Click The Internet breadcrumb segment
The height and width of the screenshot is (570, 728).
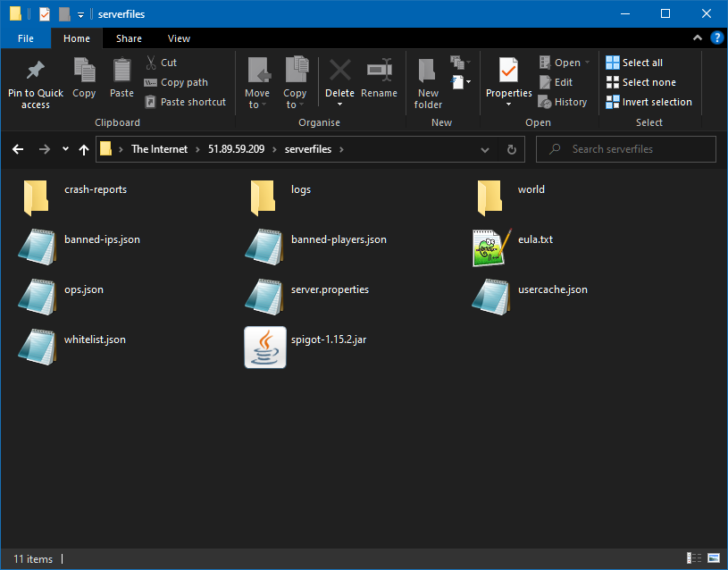click(159, 149)
